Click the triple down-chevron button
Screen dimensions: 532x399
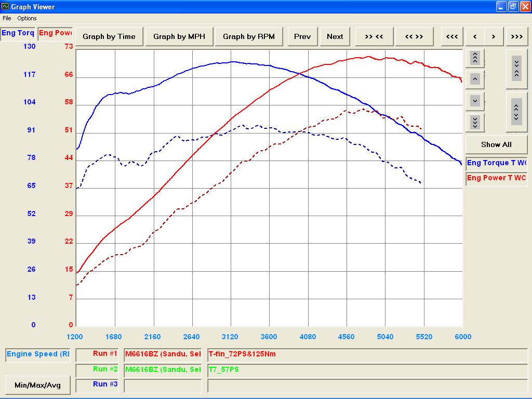(x=475, y=122)
